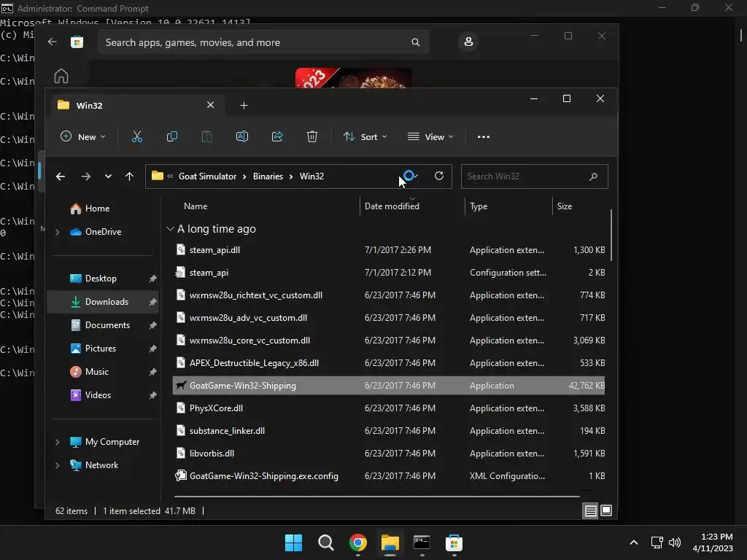Refresh the Win32 folder view
This screenshot has height=560, width=747.
coord(438,176)
